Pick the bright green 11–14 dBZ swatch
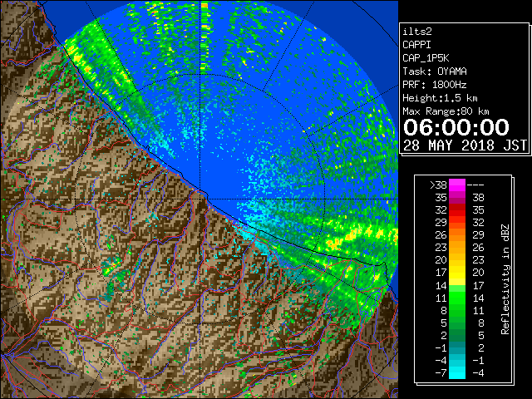 (x=457, y=298)
